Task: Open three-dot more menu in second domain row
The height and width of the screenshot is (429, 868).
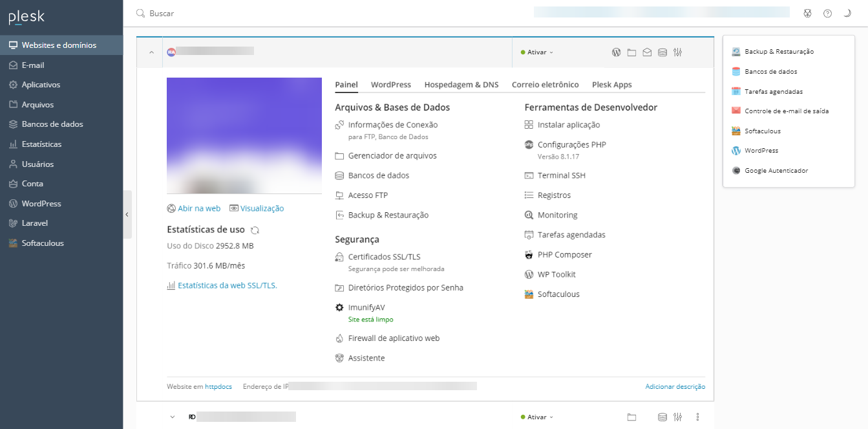Action: 697,417
